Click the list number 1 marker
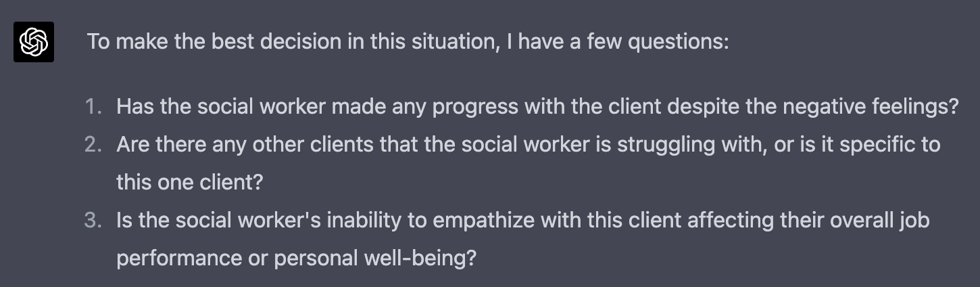The image size is (980, 287). pyautogui.click(x=93, y=106)
